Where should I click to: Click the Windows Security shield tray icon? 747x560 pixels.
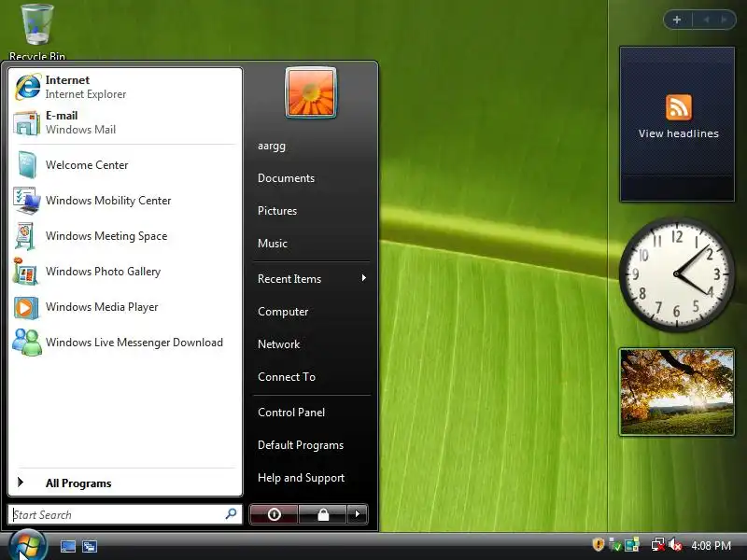[599, 545]
